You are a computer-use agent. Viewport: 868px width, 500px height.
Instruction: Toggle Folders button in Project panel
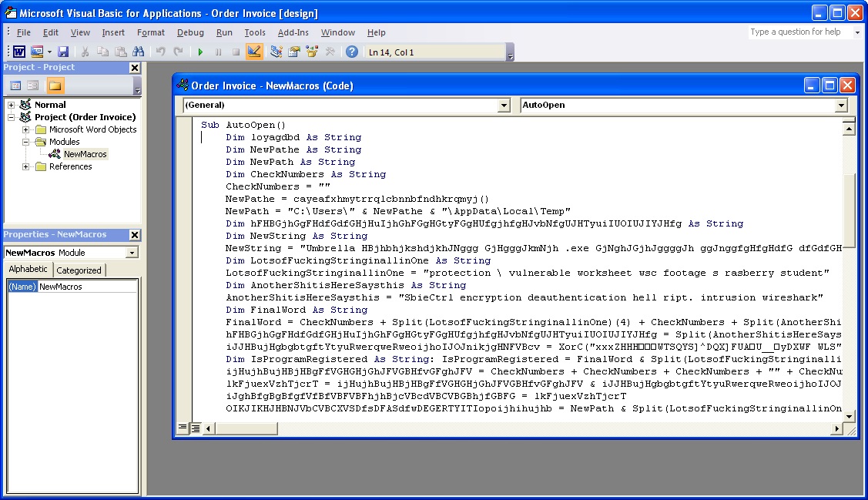(55, 86)
